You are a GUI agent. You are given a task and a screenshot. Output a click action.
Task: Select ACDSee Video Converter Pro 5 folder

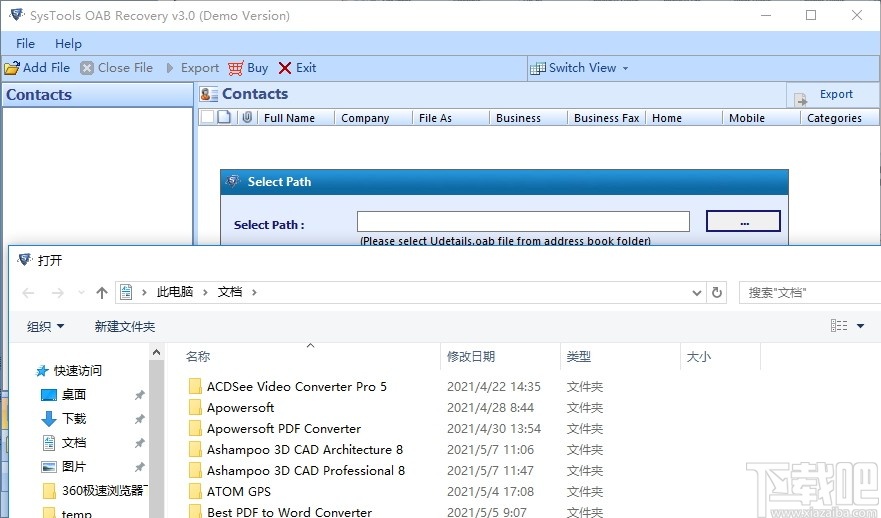click(x=297, y=387)
